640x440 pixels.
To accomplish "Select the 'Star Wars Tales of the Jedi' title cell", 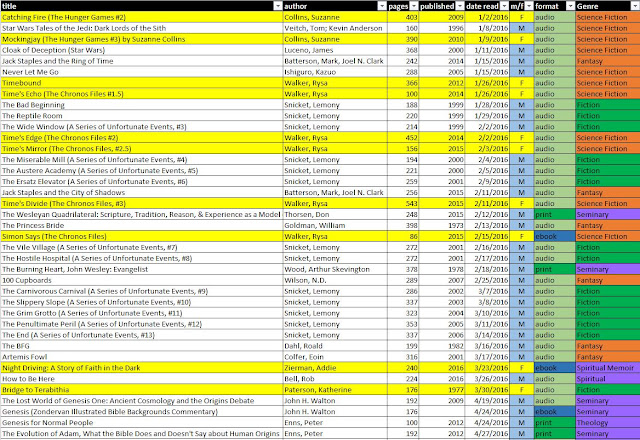I will [142, 28].
